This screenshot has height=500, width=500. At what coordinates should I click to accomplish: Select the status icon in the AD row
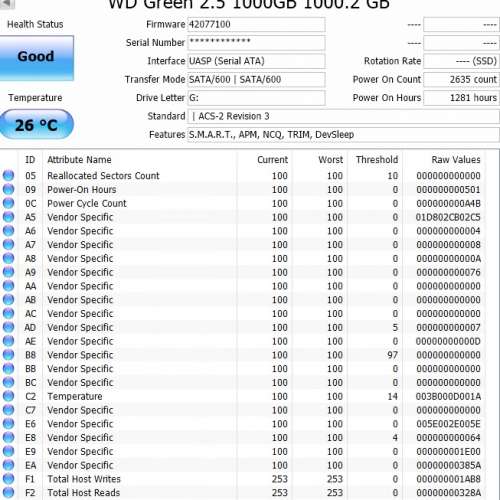[8, 327]
